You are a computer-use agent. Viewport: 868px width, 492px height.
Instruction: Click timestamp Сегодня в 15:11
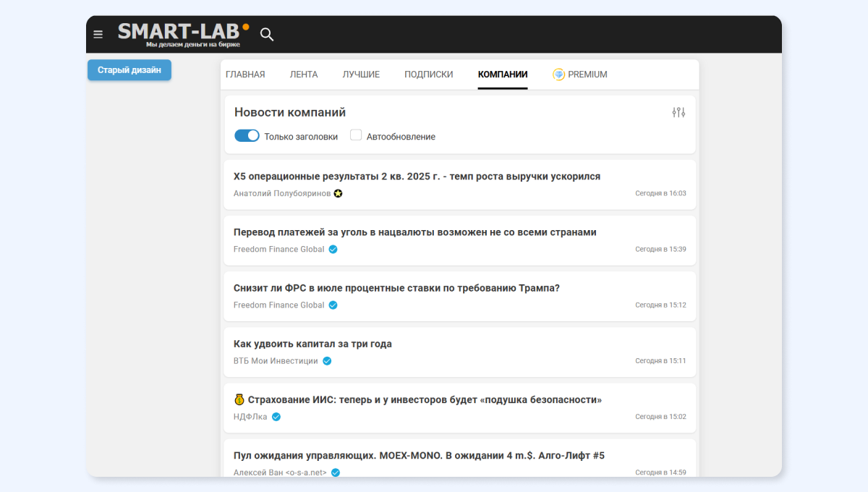coord(660,361)
